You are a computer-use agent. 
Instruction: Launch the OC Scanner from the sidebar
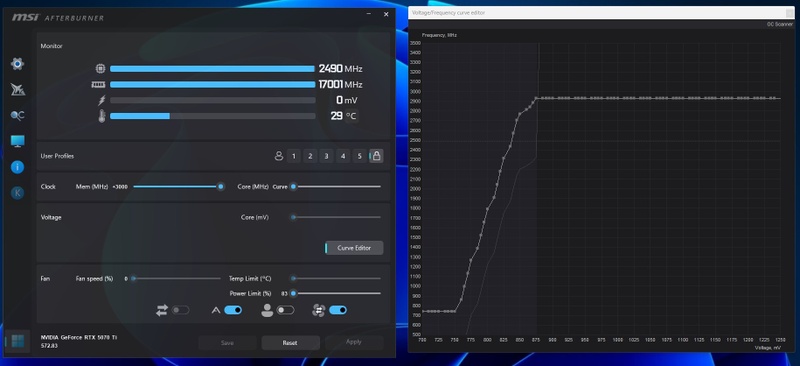point(17,116)
